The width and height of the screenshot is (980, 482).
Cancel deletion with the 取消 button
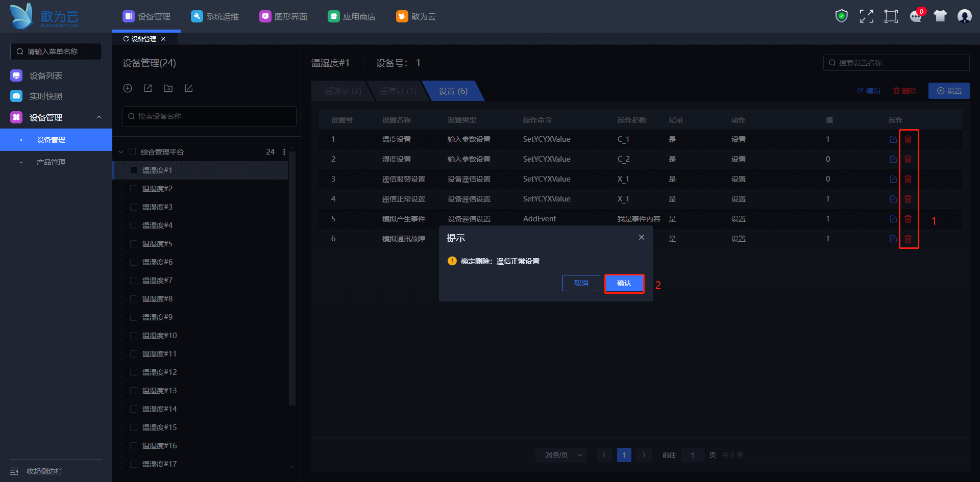tap(581, 283)
